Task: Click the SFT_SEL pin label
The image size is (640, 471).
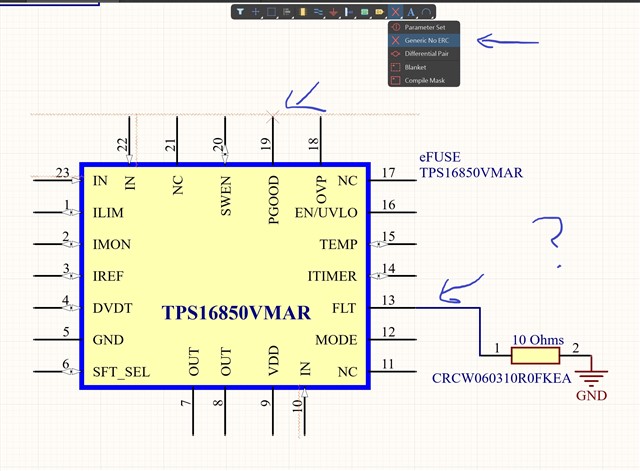Action: coord(121,372)
